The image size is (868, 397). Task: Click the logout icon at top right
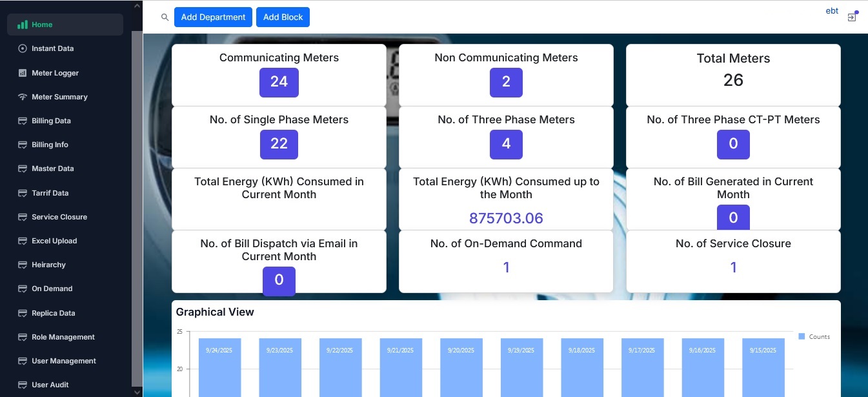852,17
